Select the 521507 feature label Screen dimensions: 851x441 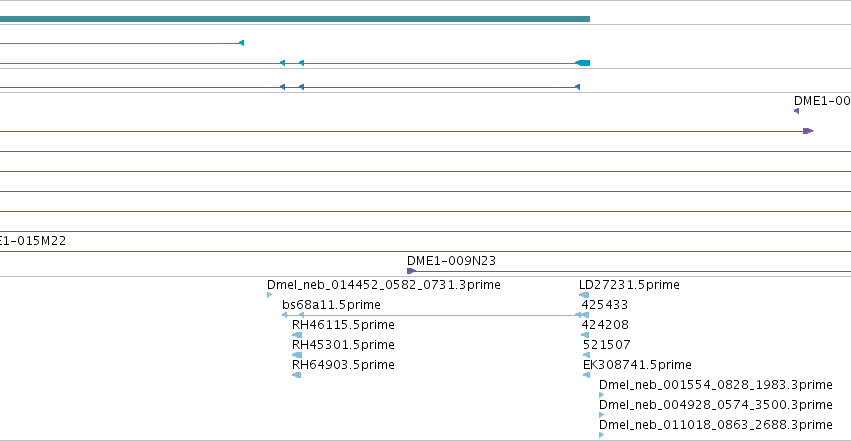607,345
